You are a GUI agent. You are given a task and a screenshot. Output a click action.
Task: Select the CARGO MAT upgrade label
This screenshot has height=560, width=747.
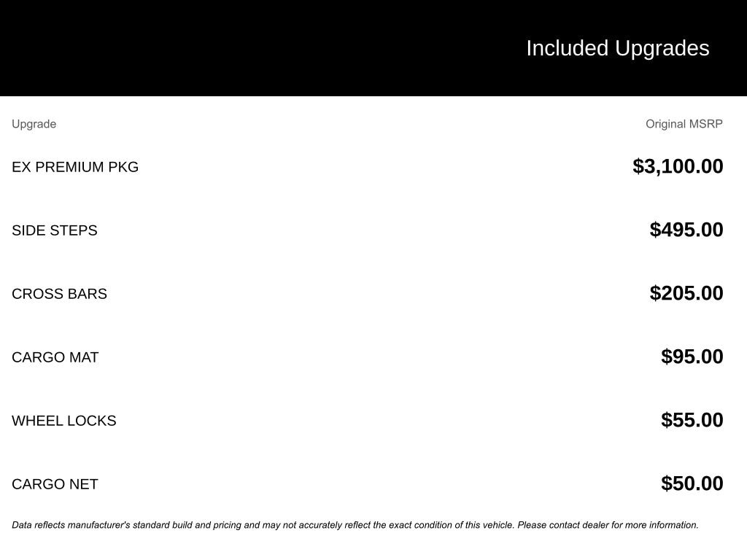click(x=55, y=357)
